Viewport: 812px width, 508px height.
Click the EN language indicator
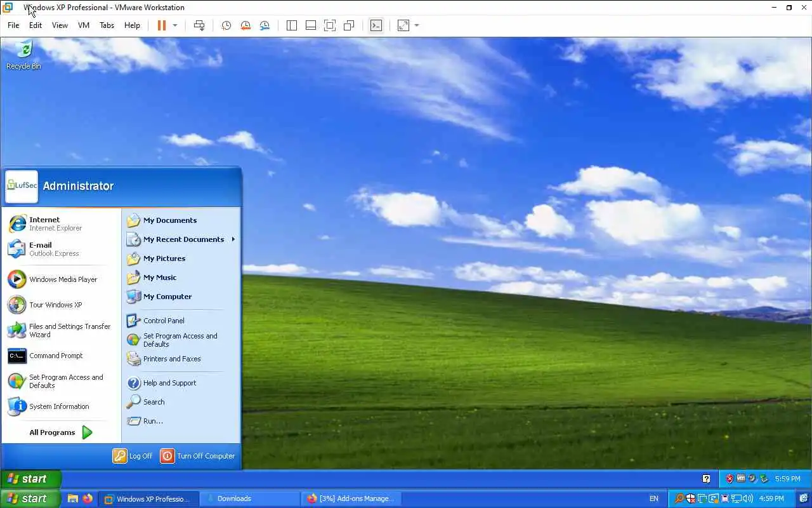point(654,498)
